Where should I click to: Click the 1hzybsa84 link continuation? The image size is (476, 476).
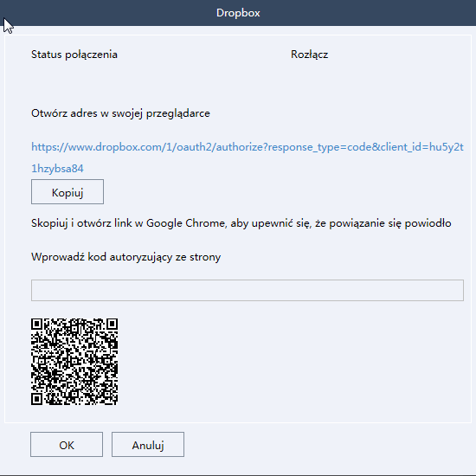(x=57, y=169)
